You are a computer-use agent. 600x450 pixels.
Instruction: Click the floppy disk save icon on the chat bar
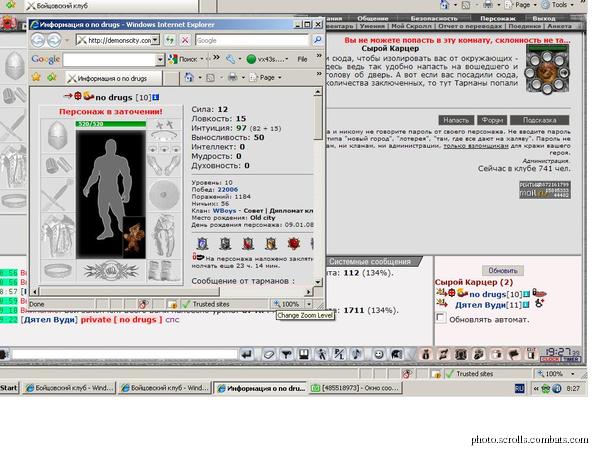[304, 354]
